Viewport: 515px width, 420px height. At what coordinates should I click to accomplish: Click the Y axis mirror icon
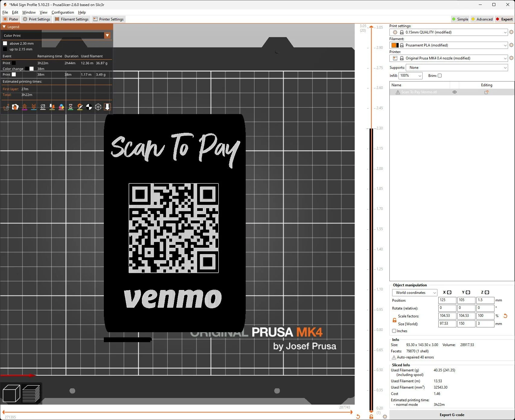click(468, 292)
